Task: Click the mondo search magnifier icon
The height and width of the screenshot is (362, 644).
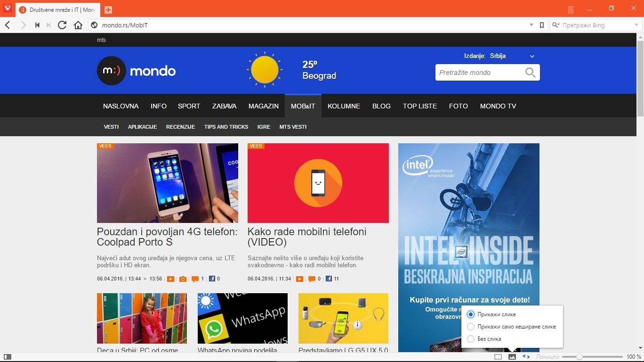Action: (x=530, y=73)
